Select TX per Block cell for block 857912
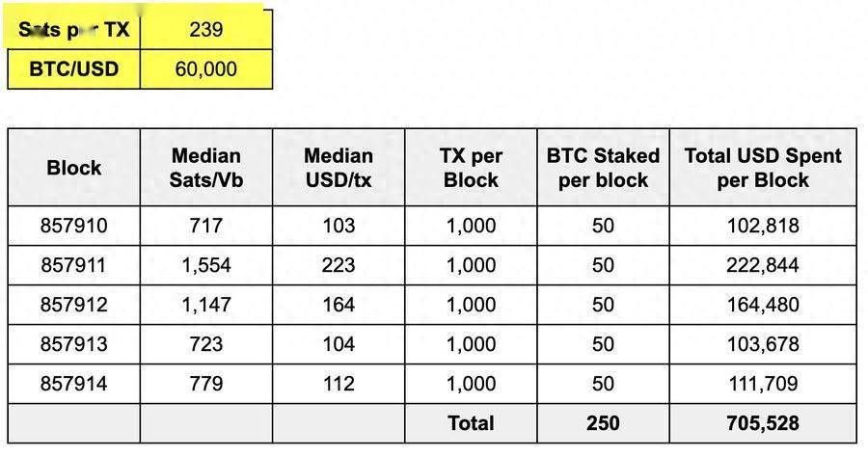The height and width of the screenshot is (457, 868). point(471,305)
